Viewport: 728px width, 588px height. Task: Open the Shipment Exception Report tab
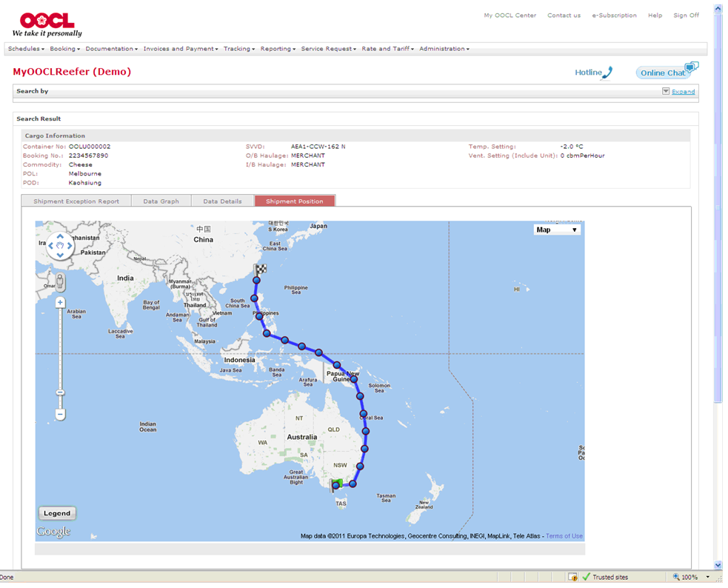pos(76,201)
